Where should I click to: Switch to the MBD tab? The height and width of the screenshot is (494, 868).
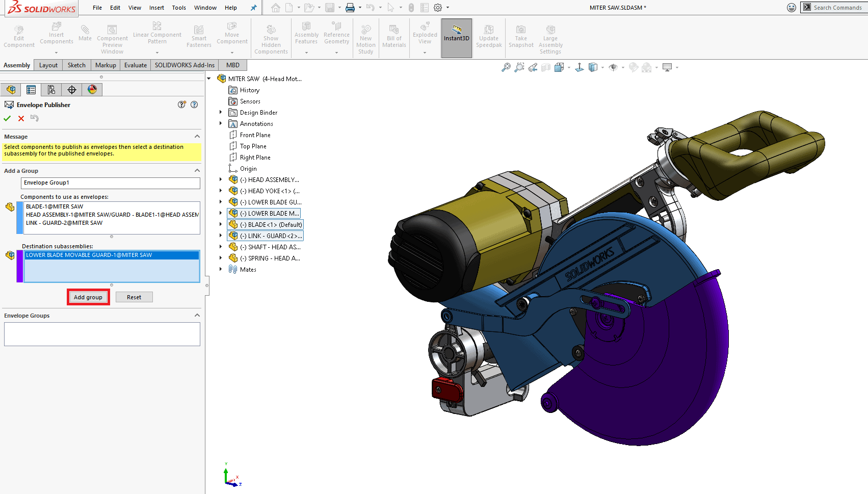click(x=233, y=65)
